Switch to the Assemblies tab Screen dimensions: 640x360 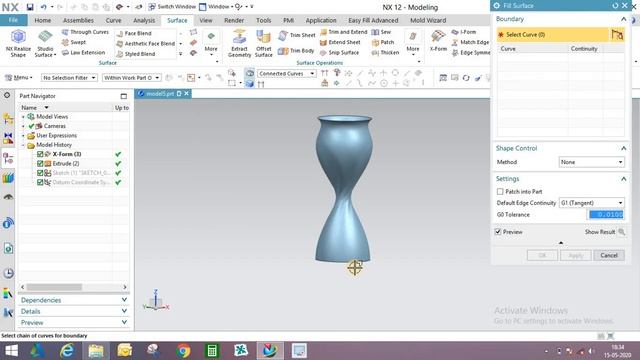(x=78, y=20)
